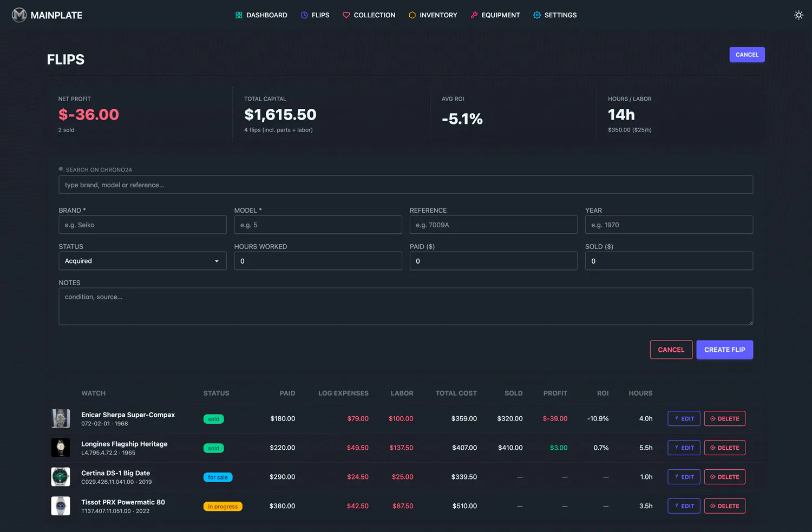
Task: Edit the Tissot PRX Powermatic 80 flip
Action: click(684, 506)
